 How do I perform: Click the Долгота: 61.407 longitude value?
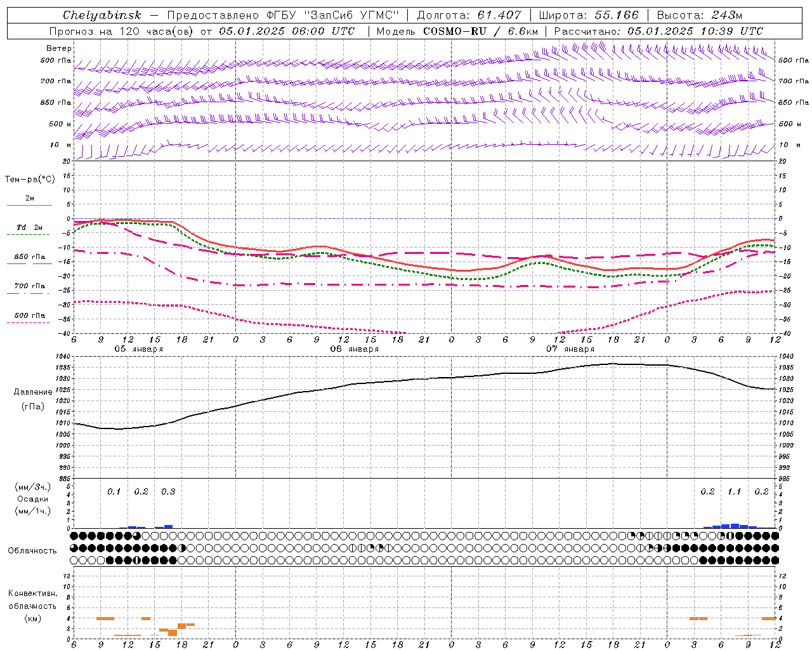(x=469, y=15)
